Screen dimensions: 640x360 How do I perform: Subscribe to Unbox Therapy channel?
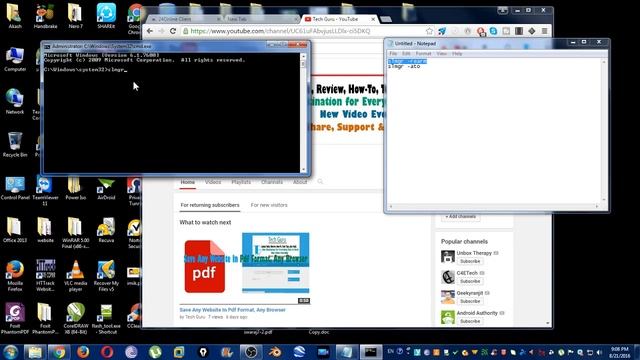tap(470, 261)
